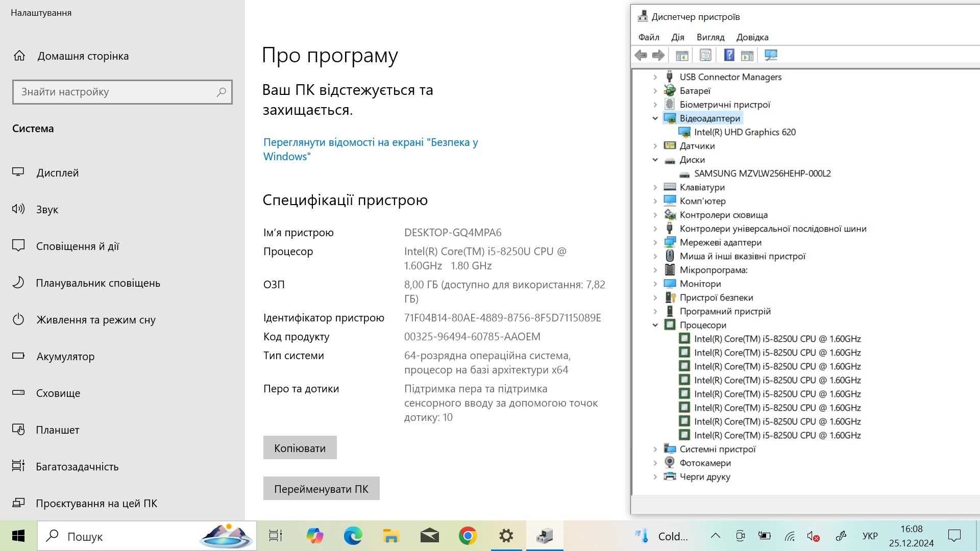
Task: Expand the Системні пристрої node
Action: click(655, 449)
